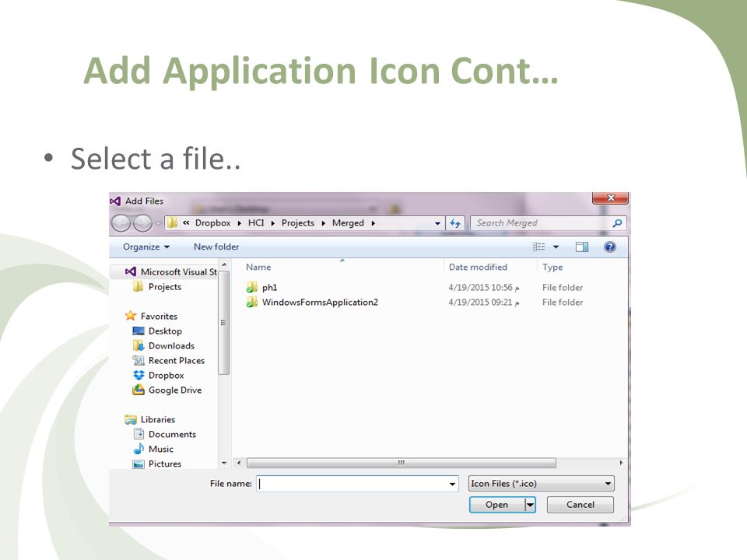The width and height of the screenshot is (747, 560).
Task: Click the change view icon
Action: (538, 247)
